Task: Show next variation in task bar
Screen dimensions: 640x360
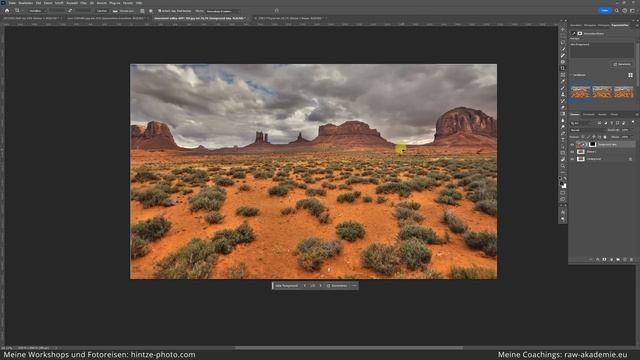Action: point(321,286)
